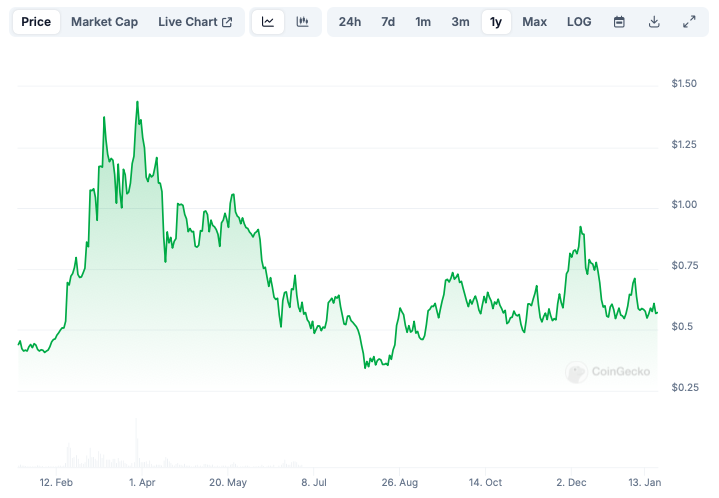Click the 26. Aug date label

click(x=400, y=482)
